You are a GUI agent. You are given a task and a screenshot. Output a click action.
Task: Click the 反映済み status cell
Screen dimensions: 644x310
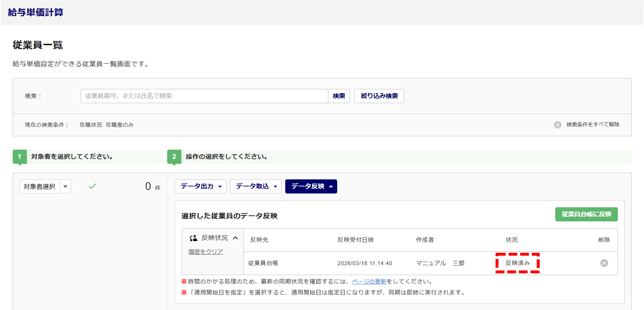[517, 263]
